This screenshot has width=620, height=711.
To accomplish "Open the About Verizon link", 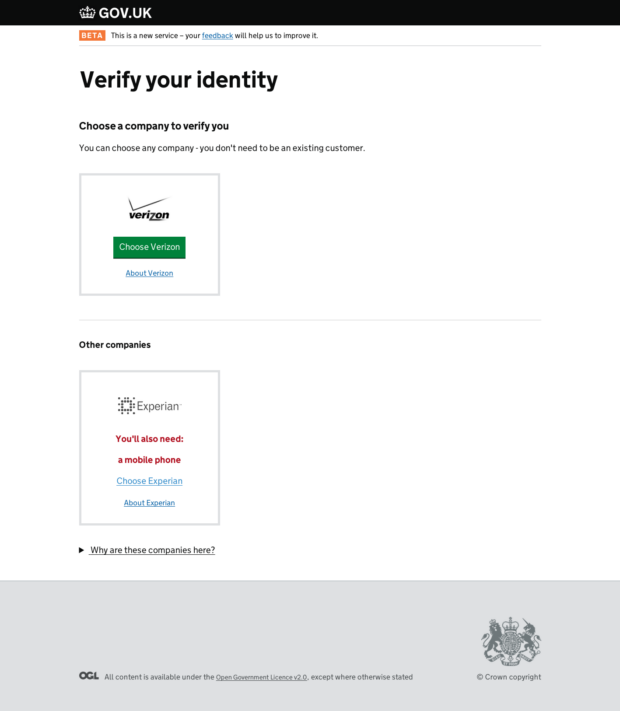I will [x=149, y=273].
